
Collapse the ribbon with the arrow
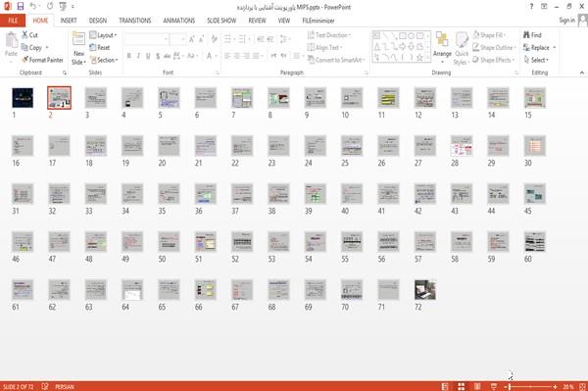(582, 73)
